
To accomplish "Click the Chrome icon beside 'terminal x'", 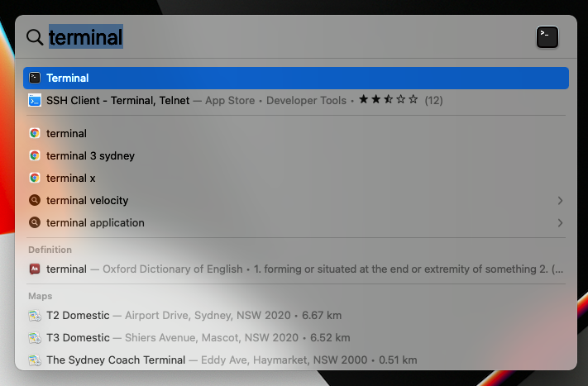I will (35, 178).
